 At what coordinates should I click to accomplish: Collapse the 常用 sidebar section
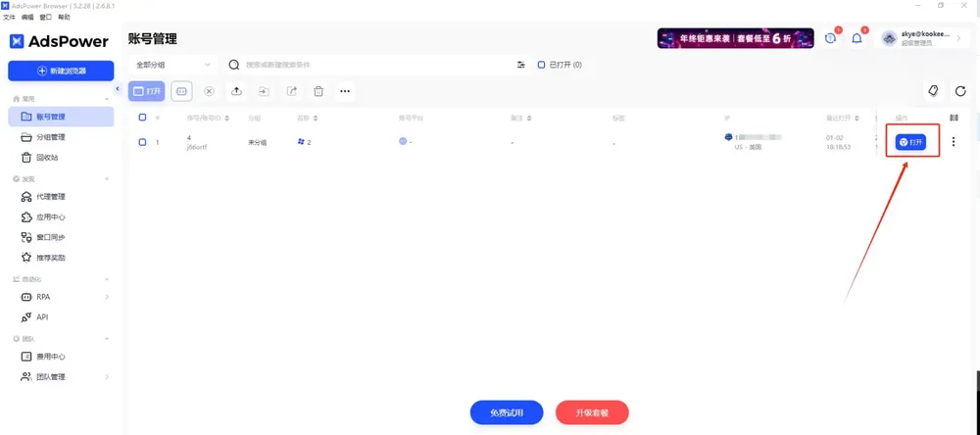106,99
